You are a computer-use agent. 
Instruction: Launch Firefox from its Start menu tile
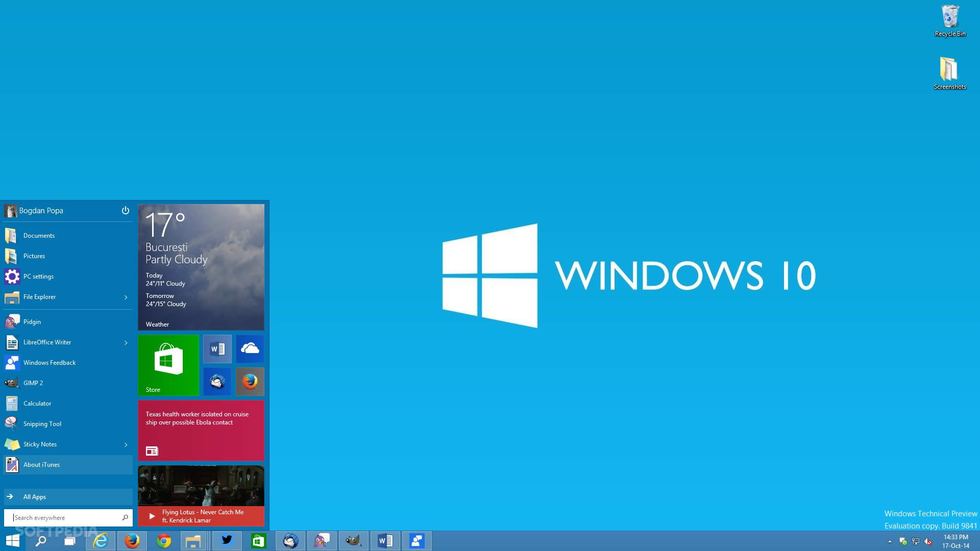[250, 381]
